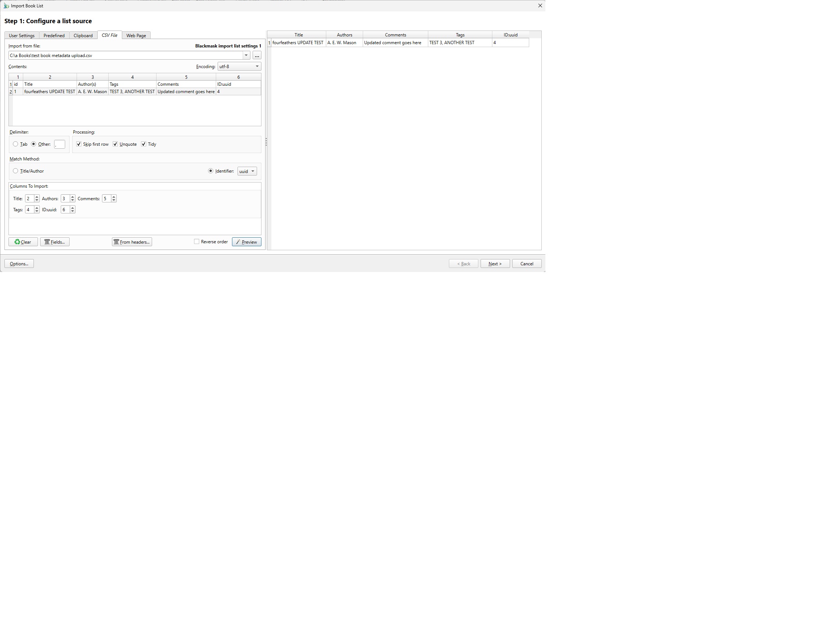Expand the import file path history dropdown
Image resolution: width=837 pixels, height=644 pixels.
(246, 55)
